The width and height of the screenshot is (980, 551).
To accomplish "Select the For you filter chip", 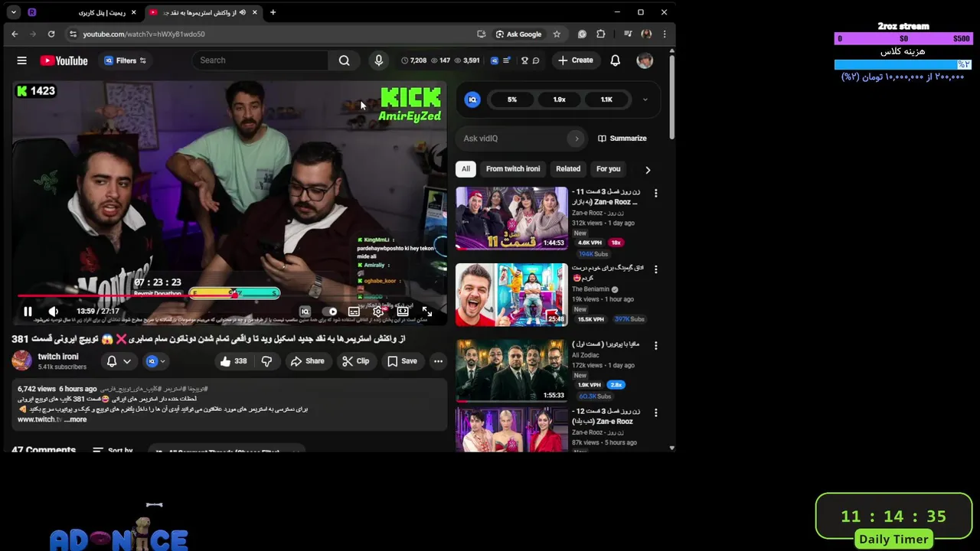I will click(609, 168).
